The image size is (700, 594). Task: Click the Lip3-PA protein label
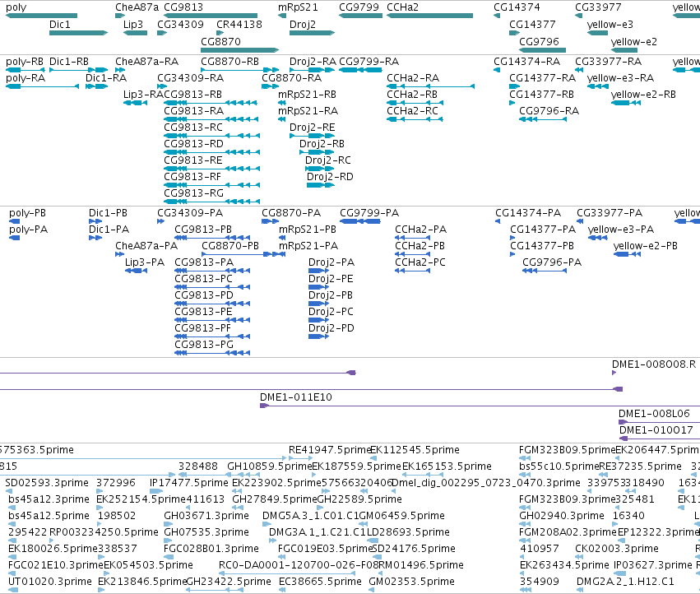click(145, 262)
